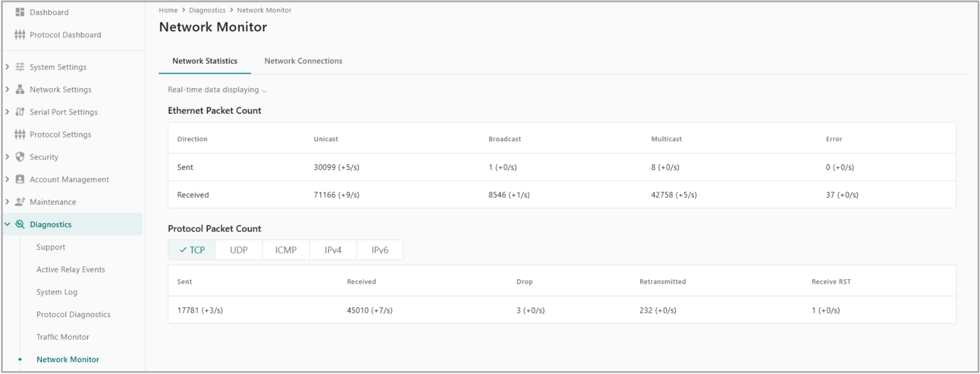Go to Home in the breadcrumb
The height and width of the screenshot is (374, 980).
[x=168, y=10]
